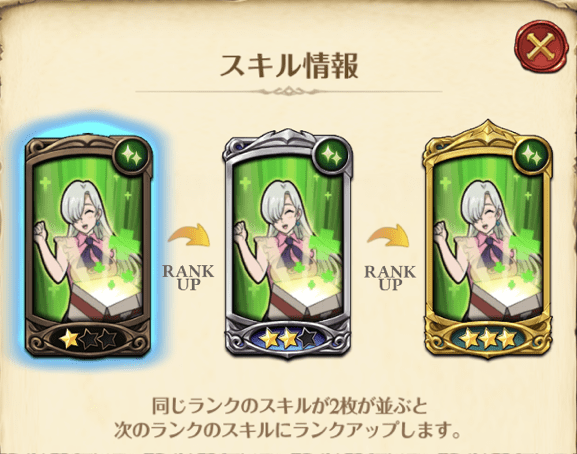Click the second RANK UP arrow
The width and height of the screenshot is (577, 454).
coord(389,235)
